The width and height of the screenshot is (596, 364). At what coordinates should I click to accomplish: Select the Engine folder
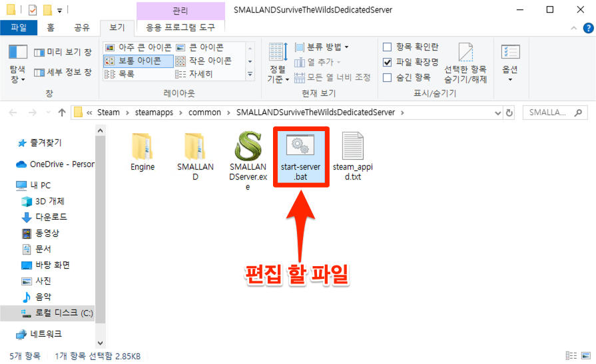click(x=143, y=152)
